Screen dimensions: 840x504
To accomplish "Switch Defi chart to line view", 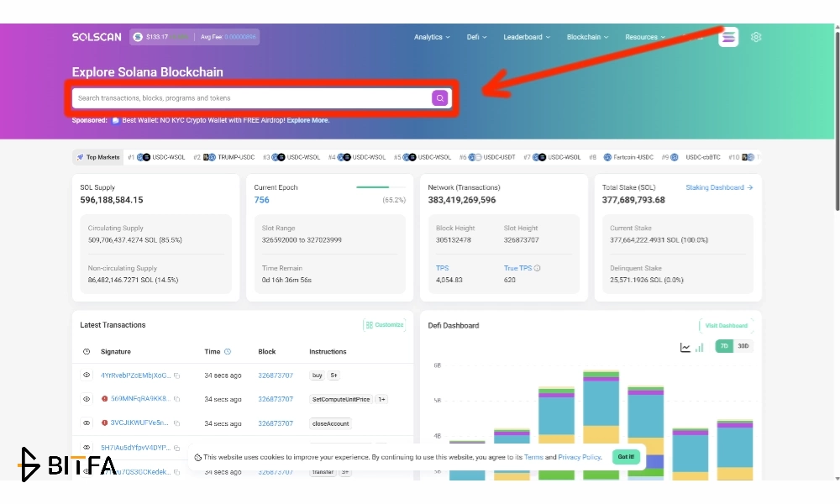I will pos(685,348).
